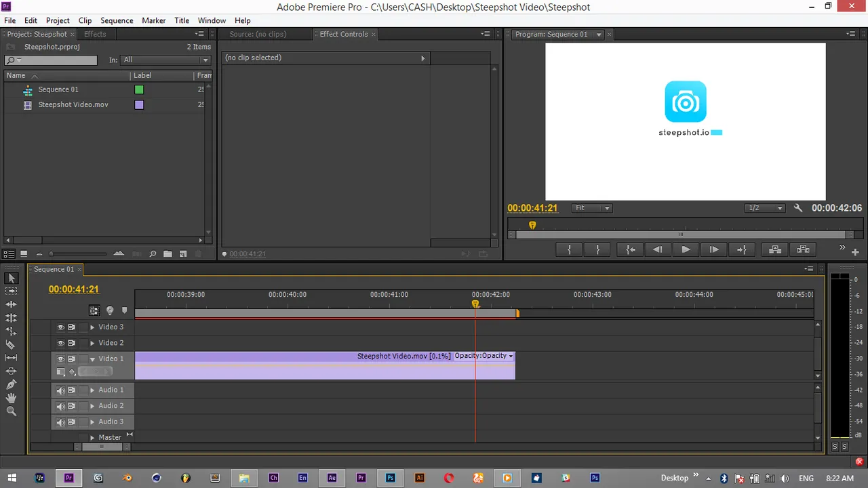Open the Clip menu
This screenshot has height=488, width=868.
(85, 20)
